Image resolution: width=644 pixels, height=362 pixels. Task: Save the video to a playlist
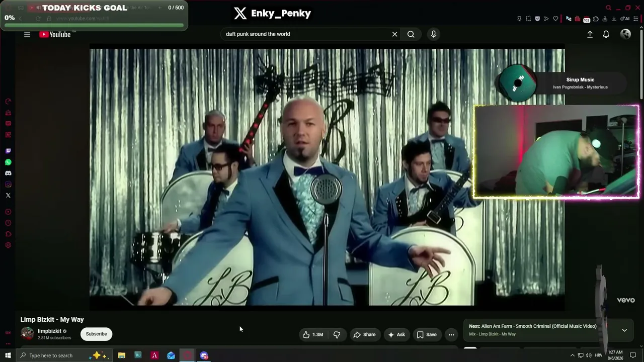tap(426, 334)
